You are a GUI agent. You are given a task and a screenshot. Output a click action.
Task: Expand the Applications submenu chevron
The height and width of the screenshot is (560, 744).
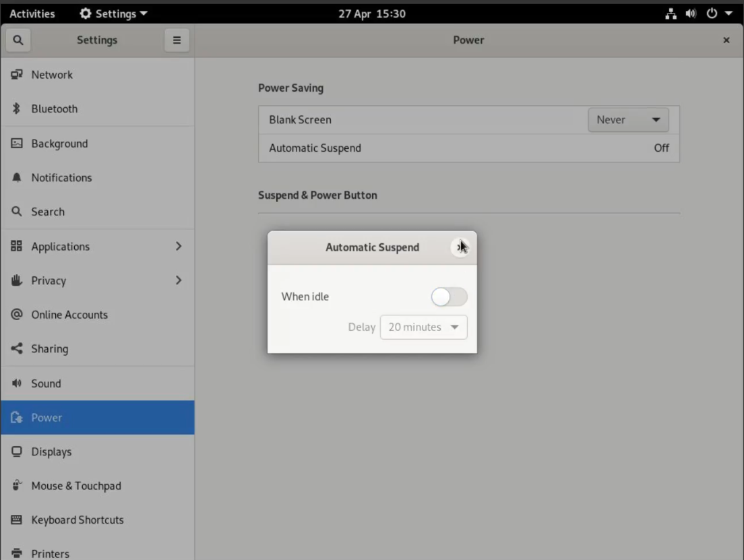[179, 247]
